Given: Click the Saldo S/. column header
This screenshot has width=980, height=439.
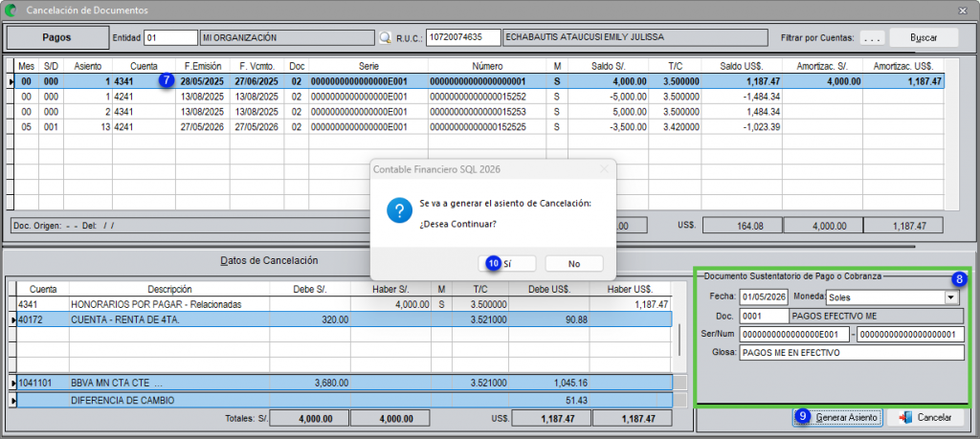Looking at the screenshot, I should tap(608, 66).
